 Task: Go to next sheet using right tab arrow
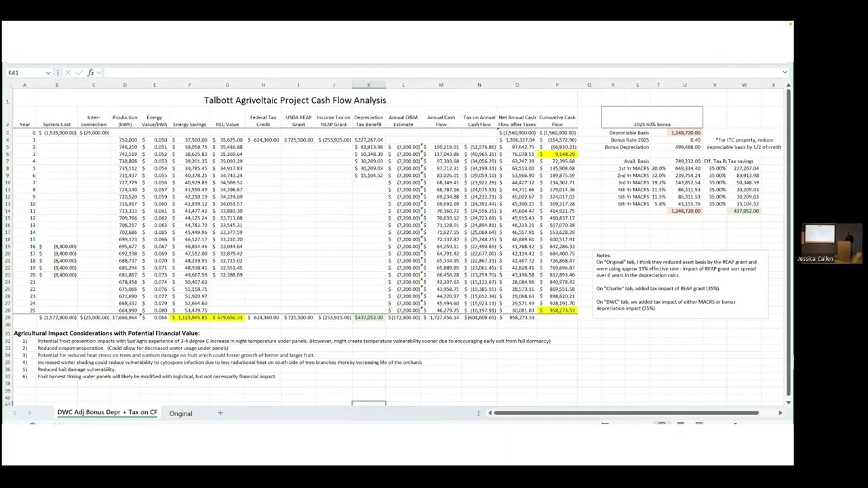[29, 413]
